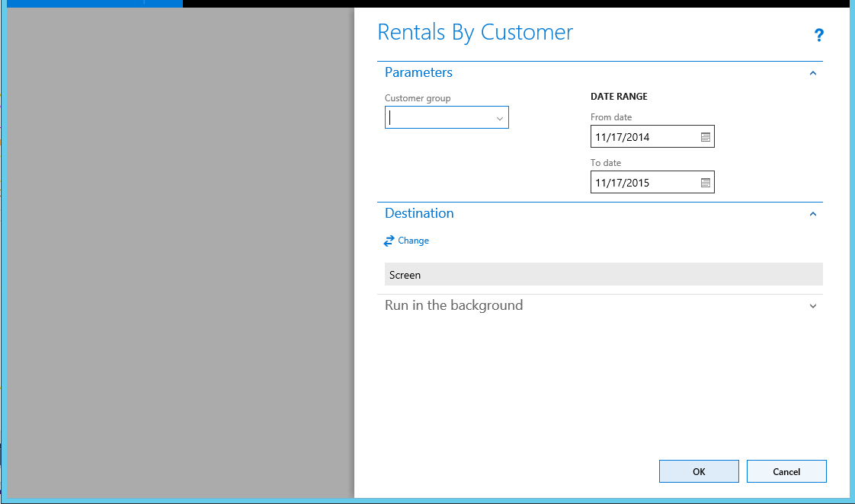Confirm the report with OK
The width and height of the screenshot is (855, 504).
pyautogui.click(x=699, y=471)
